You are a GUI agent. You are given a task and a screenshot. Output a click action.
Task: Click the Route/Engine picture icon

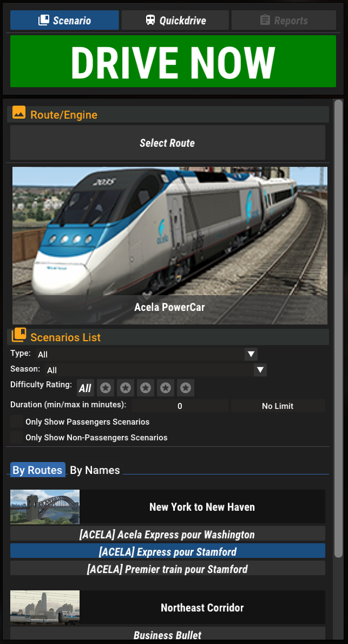19,113
